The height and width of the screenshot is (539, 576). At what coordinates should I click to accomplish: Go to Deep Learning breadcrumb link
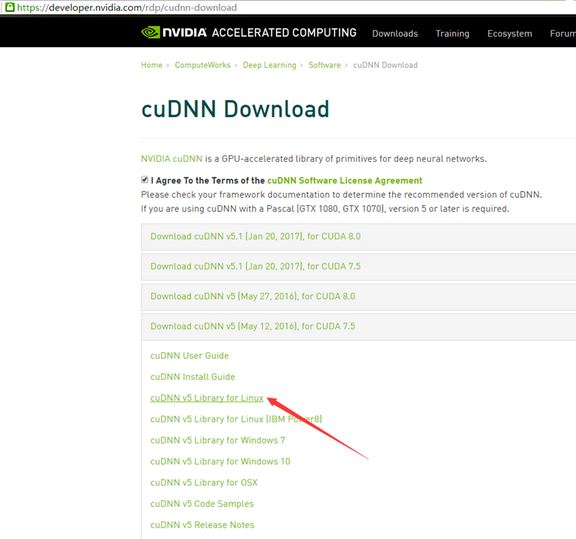coord(269,65)
